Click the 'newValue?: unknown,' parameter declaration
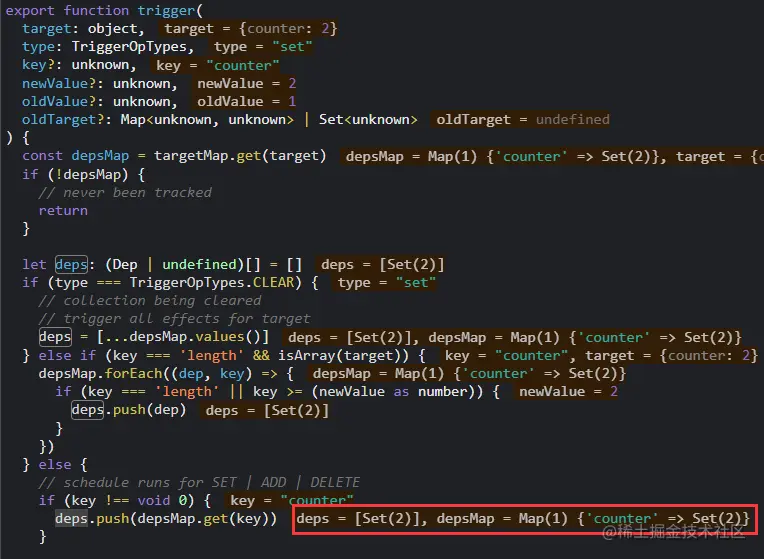Viewport: 764px width, 559px height. click(x=99, y=83)
